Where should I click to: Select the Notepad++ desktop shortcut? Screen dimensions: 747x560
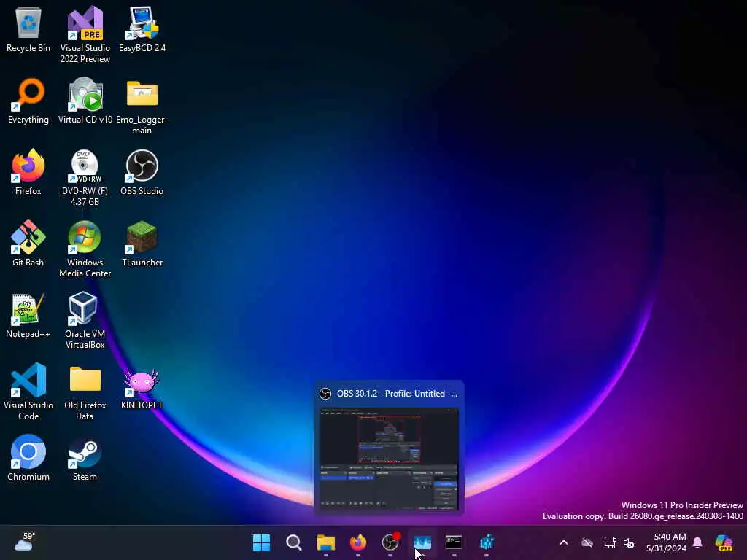tap(28, 315)
